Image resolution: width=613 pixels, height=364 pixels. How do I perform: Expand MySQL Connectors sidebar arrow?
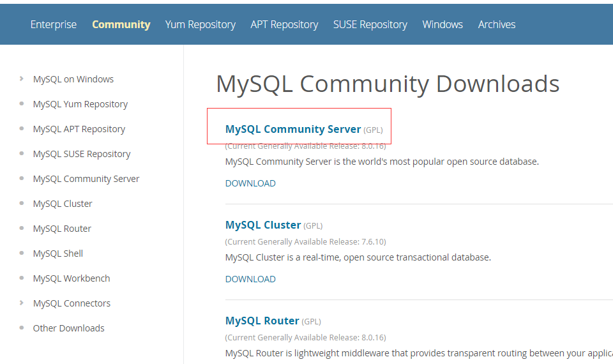(x=21, y=303)
